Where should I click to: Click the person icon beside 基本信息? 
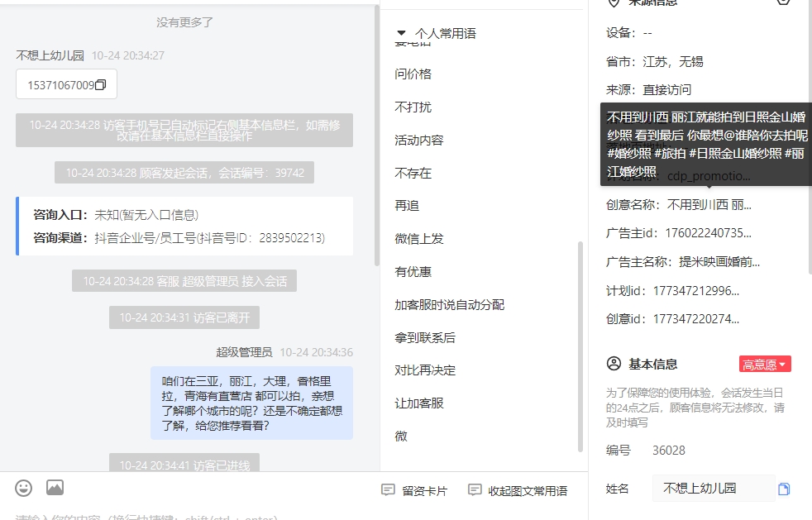[x=614, y=364]
